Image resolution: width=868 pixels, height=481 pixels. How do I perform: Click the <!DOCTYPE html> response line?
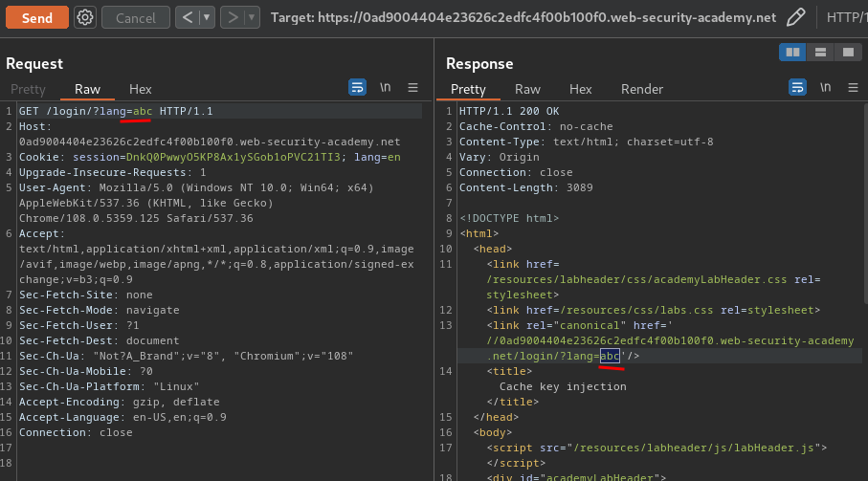[x=509, y=218]
